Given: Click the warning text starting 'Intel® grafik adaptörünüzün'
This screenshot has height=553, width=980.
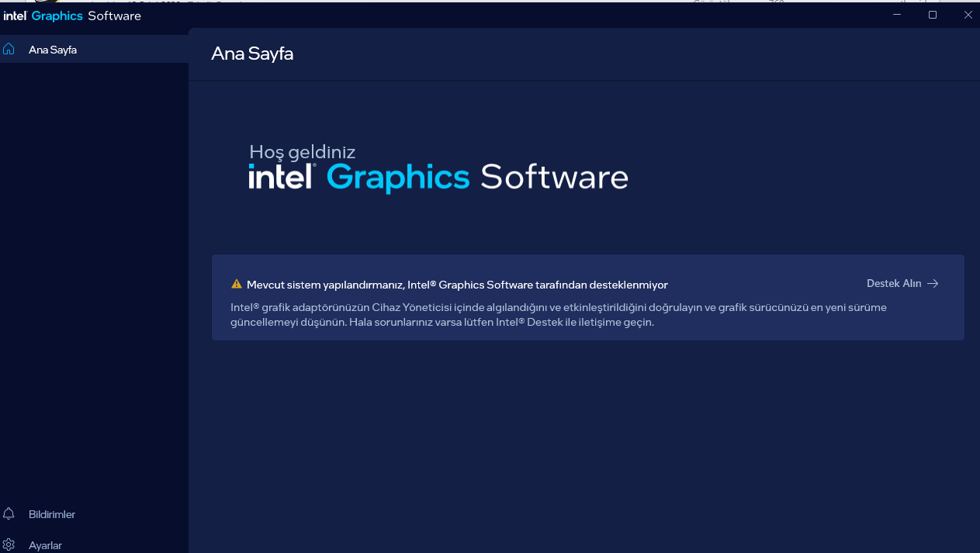Looking at the screenshot, I should pos(559,315).
